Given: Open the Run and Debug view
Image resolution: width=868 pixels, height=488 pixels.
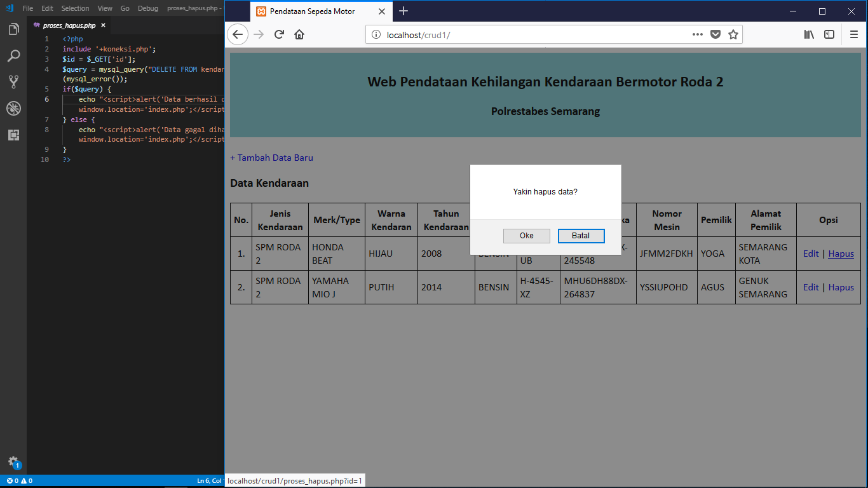Looking at the screenshot, I should [13, 108].
